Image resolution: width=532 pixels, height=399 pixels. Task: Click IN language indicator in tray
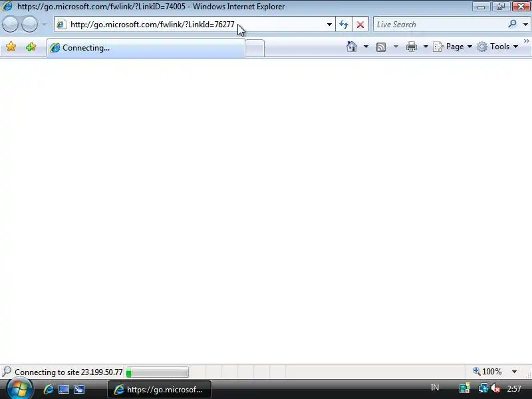click(435, 388)
